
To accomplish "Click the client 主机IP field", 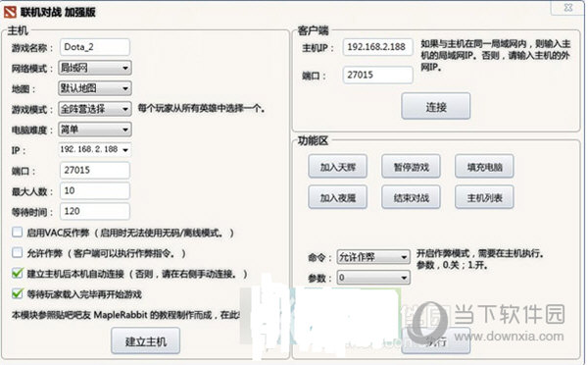I will (377, 47).
